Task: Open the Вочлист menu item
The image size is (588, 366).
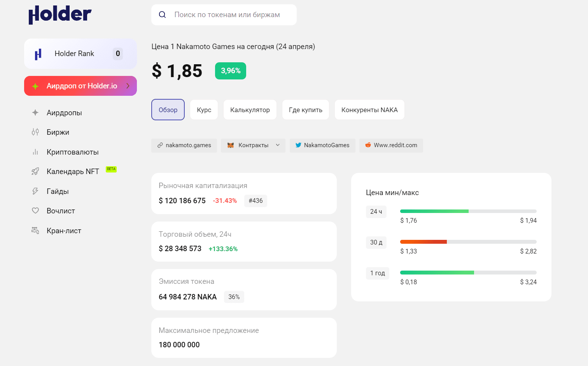Action: (x=61, y=211)
